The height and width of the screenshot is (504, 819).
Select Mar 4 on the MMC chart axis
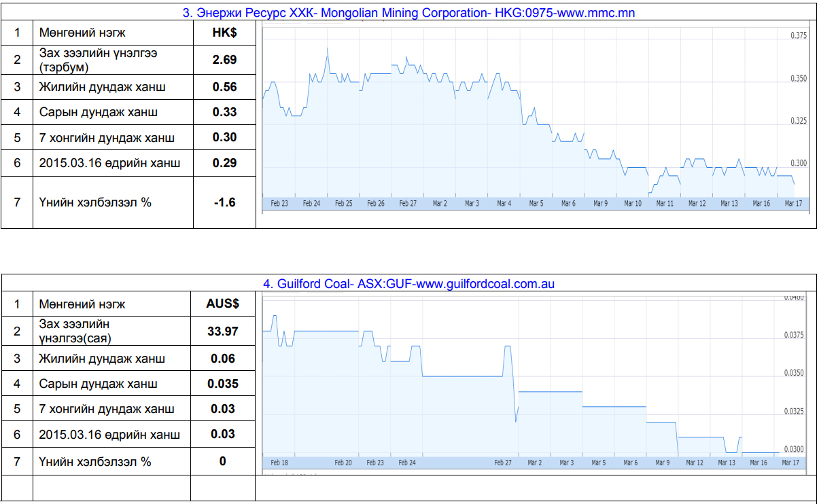[504, 203]
